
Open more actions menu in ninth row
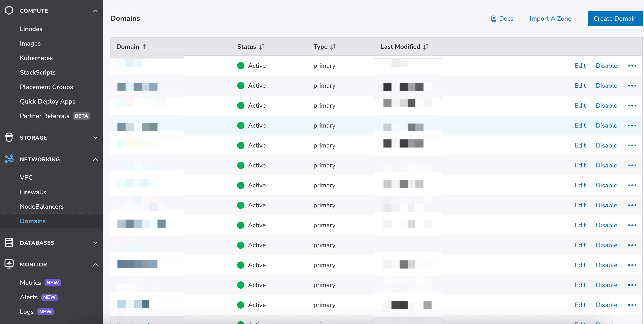[632, 225]
